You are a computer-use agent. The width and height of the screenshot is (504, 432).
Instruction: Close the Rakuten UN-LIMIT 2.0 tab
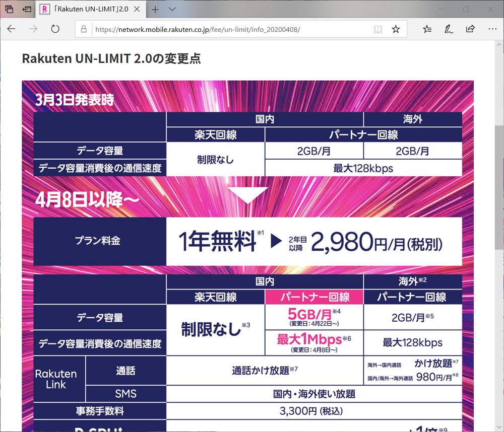point(137,9)
